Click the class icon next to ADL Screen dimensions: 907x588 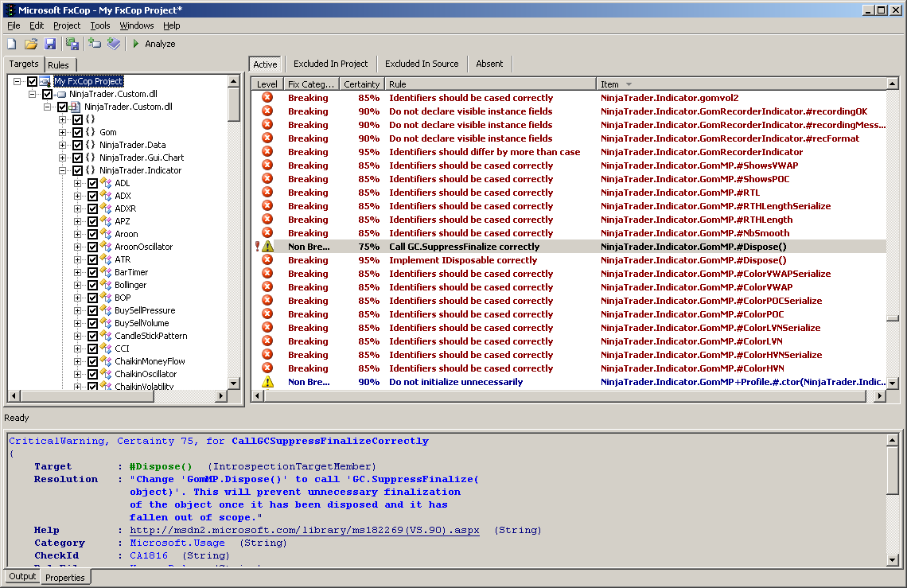click(106, 183)
